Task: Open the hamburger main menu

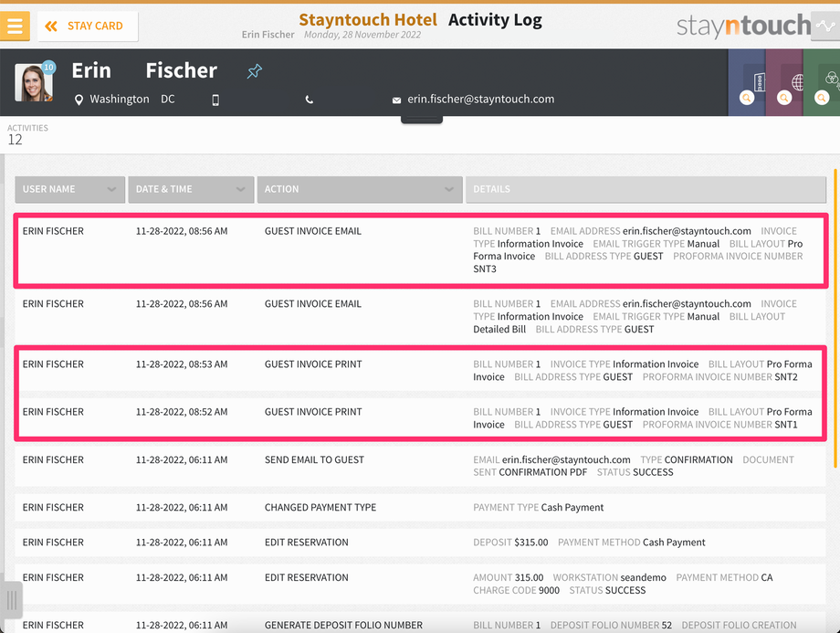Action: click(x=15, y=26)
